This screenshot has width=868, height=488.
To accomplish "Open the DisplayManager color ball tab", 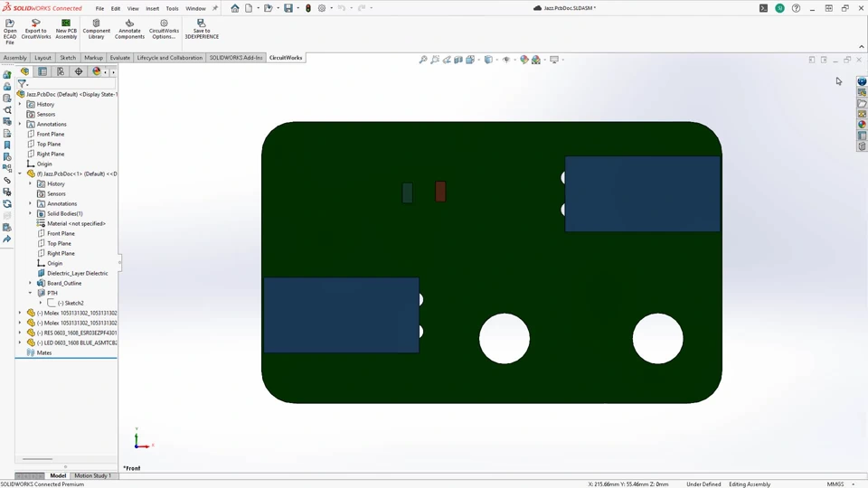I will click(x=97, y=71).
